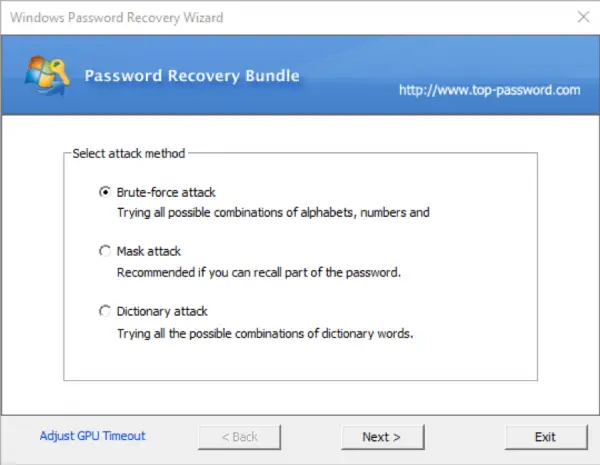Click the Windows flag in the bundle logo
Viewport: 600px width, 465px height.
point(39,73)
